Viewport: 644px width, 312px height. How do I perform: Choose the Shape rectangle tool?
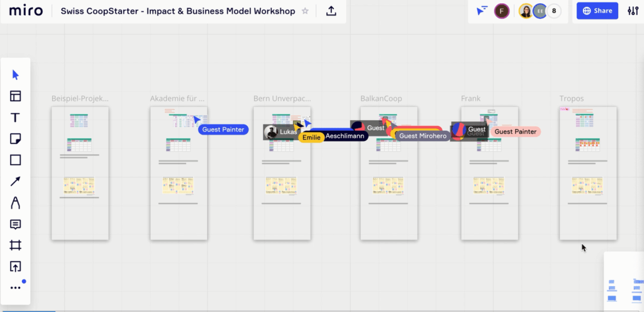pos(16,160)
